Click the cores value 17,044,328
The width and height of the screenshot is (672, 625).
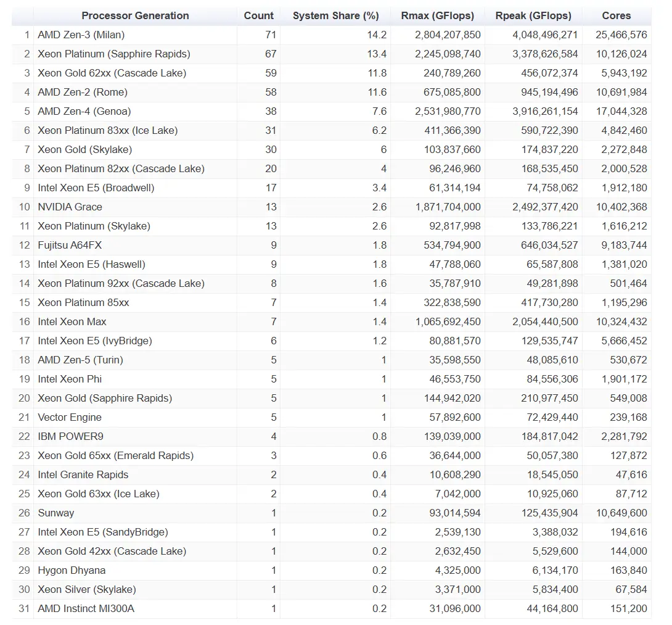pos(621,111)
